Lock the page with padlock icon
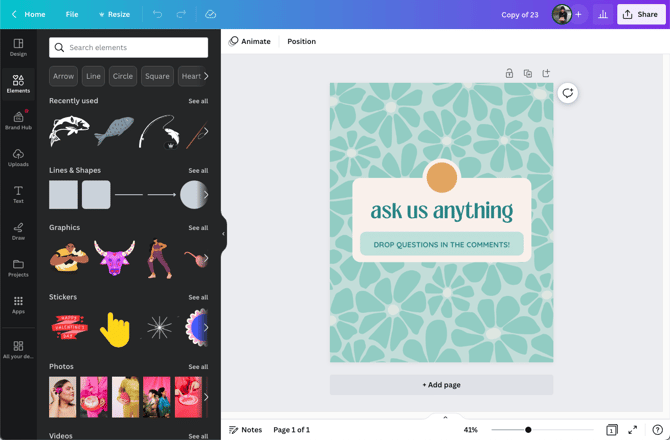 tap(509, 73)
